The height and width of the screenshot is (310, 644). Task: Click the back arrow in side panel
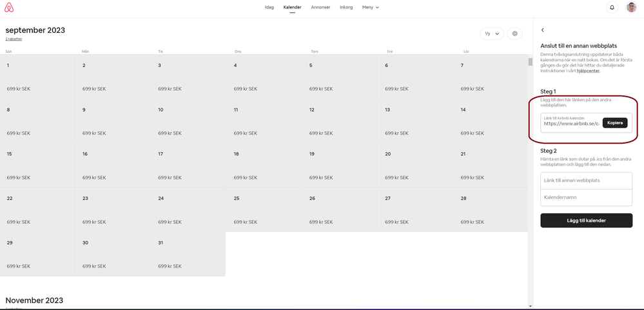coord(543,30)
